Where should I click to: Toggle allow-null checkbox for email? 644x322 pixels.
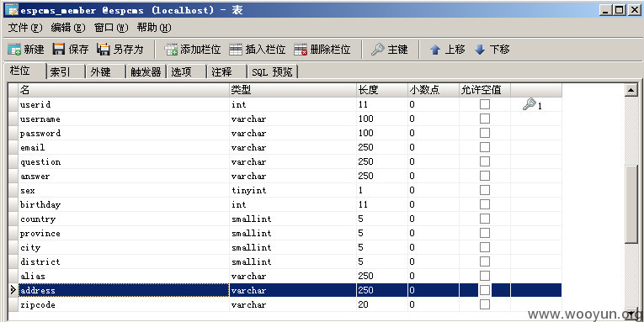click(485, 147)
